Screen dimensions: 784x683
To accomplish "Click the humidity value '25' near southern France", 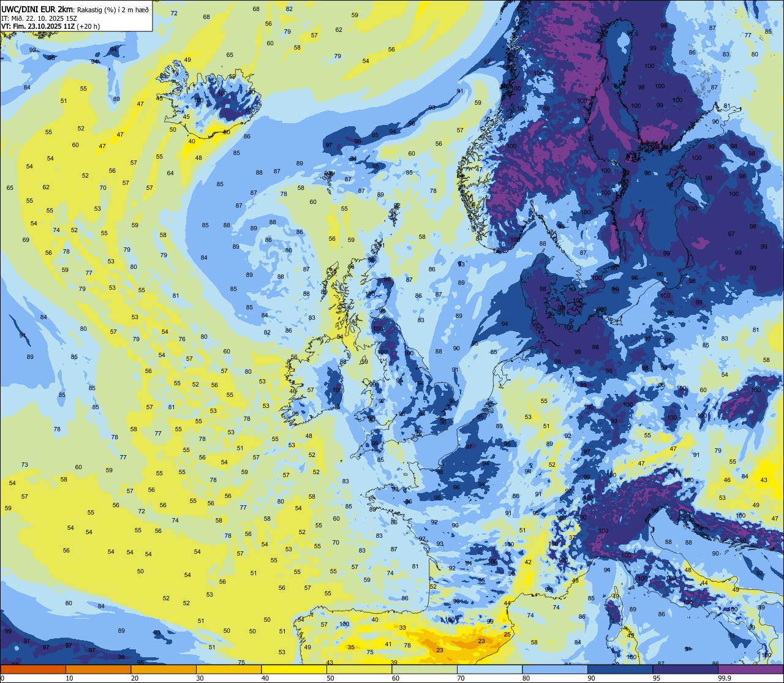I will (x=507, y=635).
